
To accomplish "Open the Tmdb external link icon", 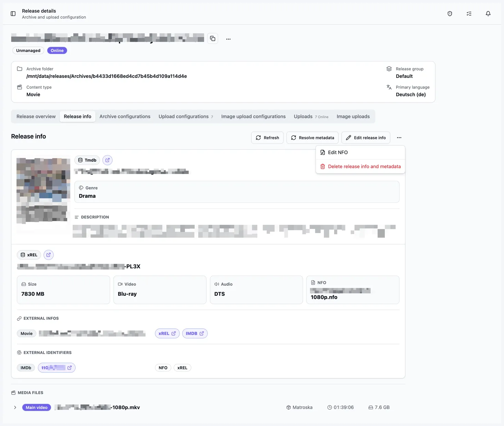I will (108, 160).
